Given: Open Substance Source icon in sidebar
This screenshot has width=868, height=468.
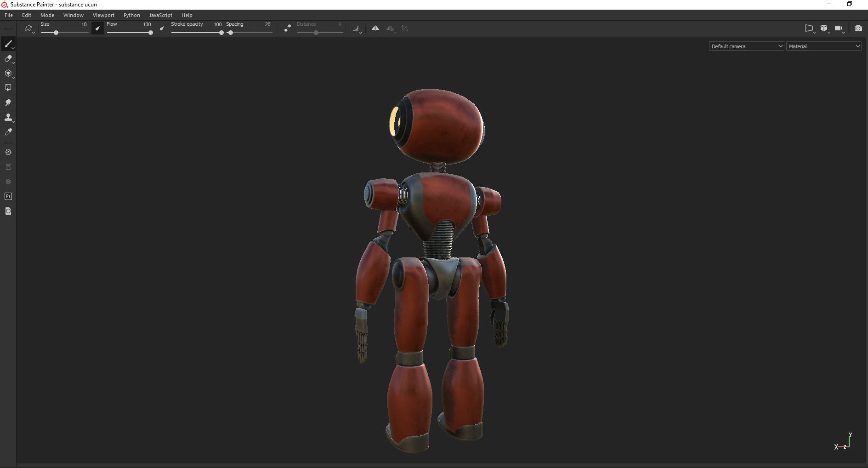Looking at the screenshot, I should tap(8, 152).
